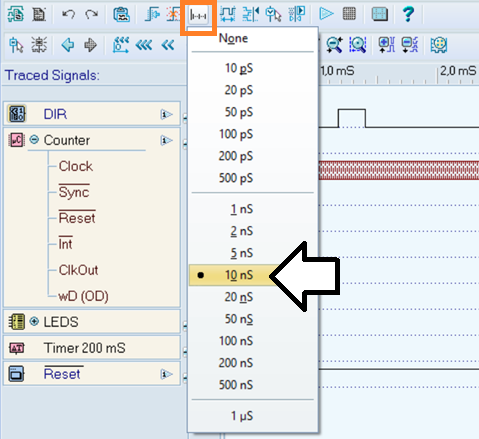The width and height of the screenshot is (479, 439).
Task: Click the dotted columns with play arrow icon
Action: pos(297,14)
